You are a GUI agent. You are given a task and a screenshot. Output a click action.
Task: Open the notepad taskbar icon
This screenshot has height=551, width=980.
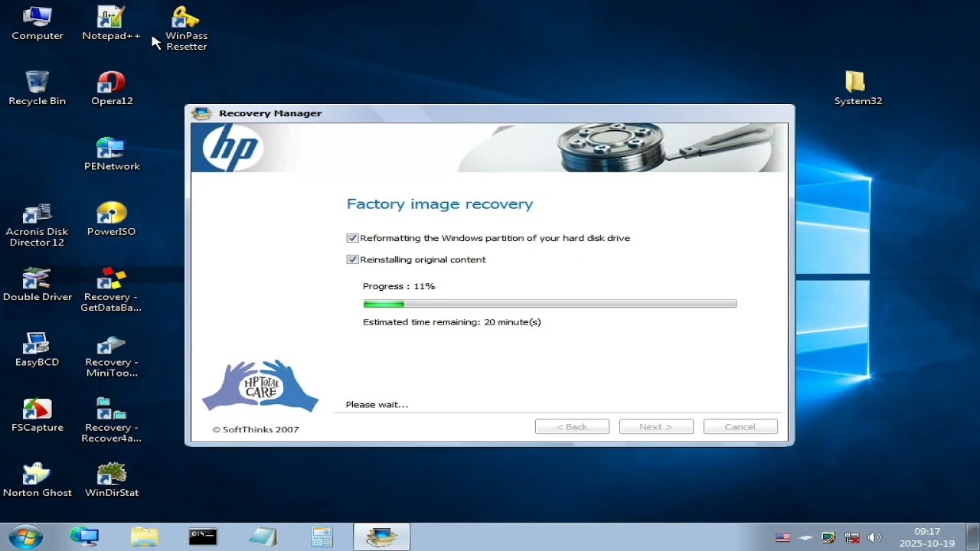click(x=262, y=536)
